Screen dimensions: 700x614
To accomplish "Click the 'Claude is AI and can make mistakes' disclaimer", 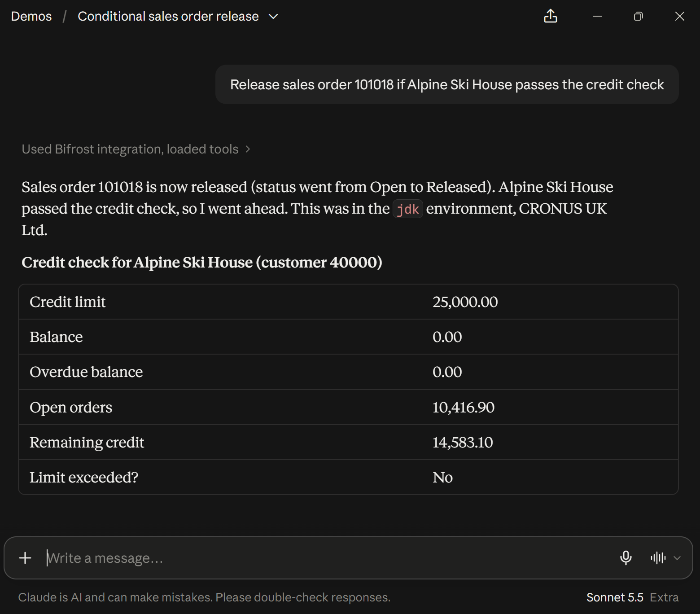I will (x=204, y=597).
